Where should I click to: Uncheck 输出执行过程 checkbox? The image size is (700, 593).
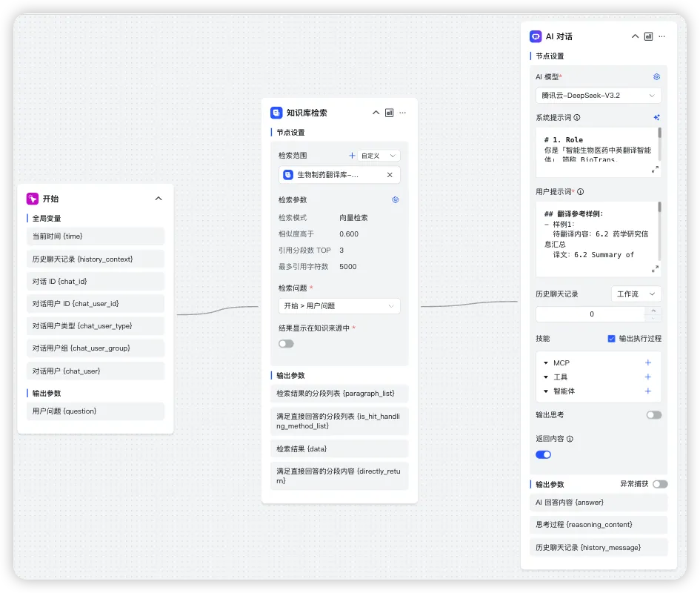tap(611, 339)
